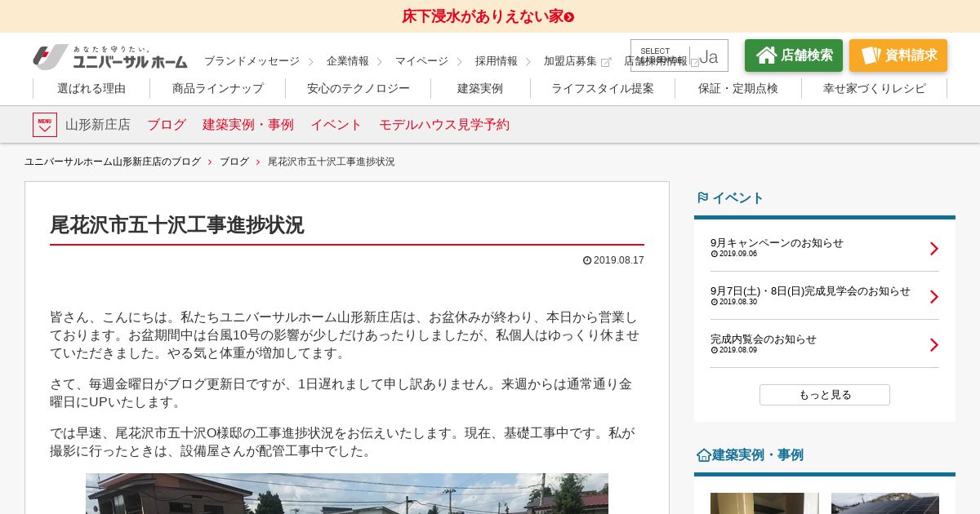
Task: Open 幸せ家づくりレシピ menu item
Action: tap(875, 88)
